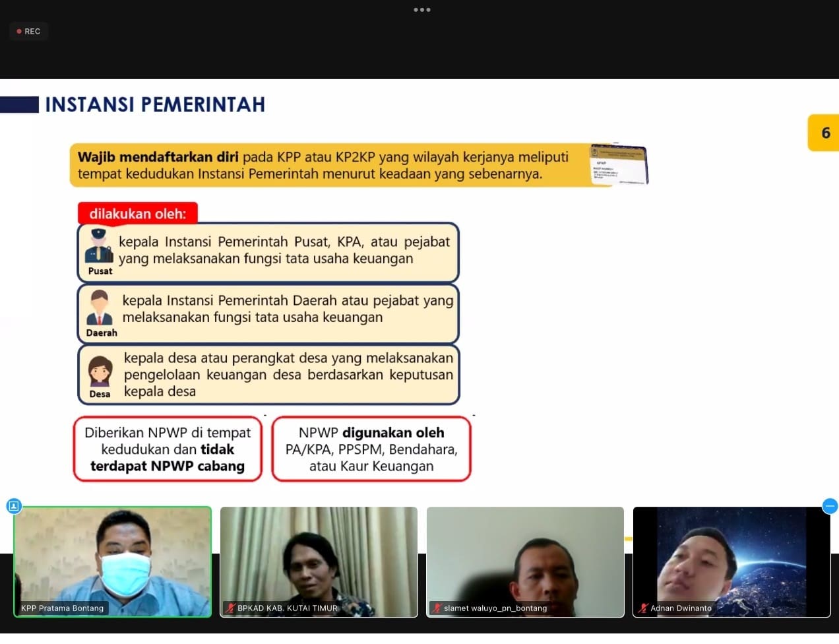Click the NPWP card image in yellow banner

tap(618, 164)
